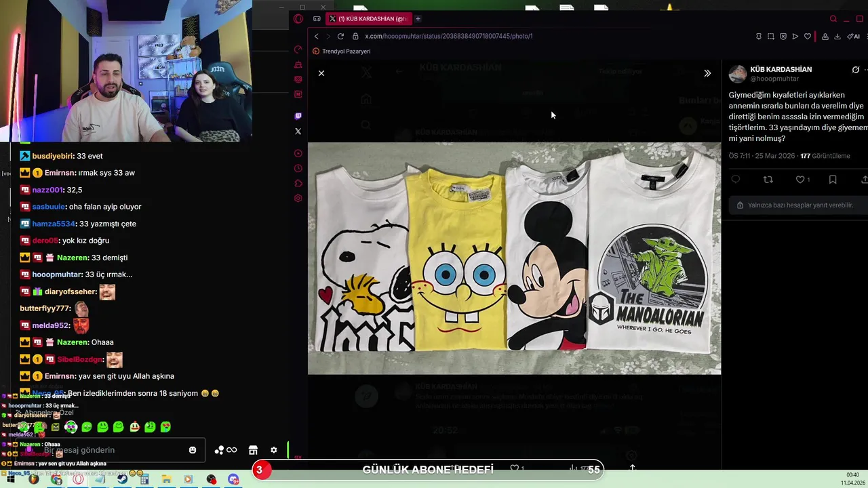The width and height of the screenshot is (868, 488).
Task: Open Chrome from taskbar
Action: click(x=56, y=479)
